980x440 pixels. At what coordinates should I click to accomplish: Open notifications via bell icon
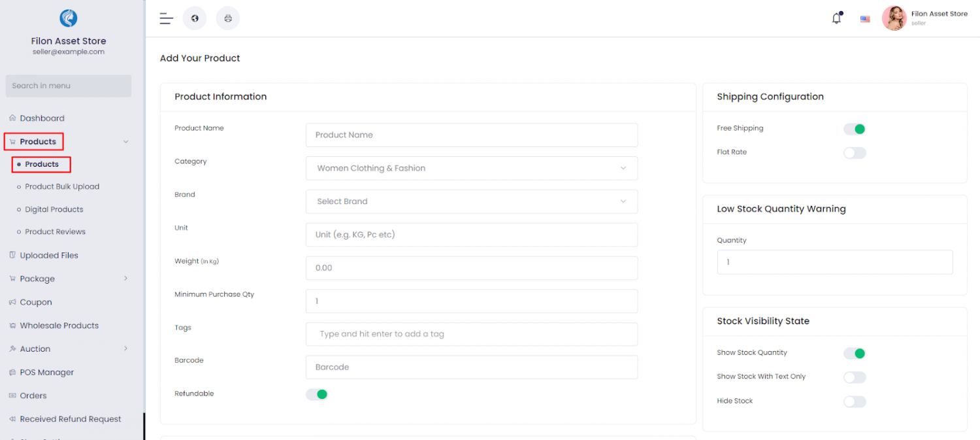(x=836, y=18)
